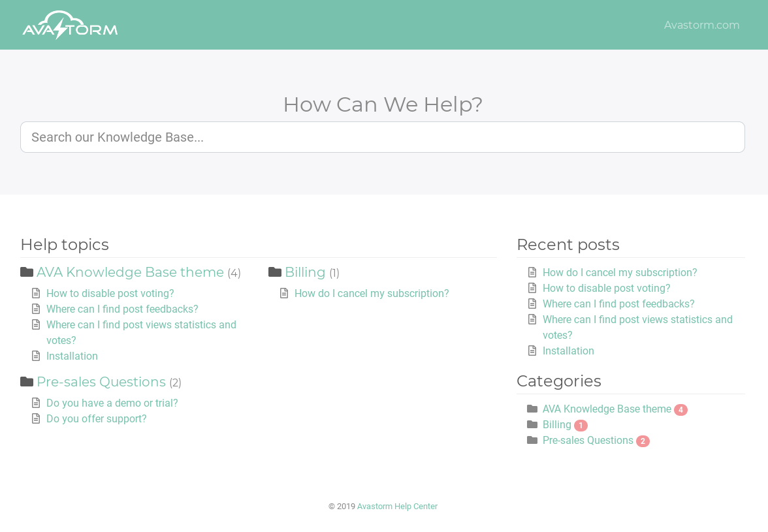Open 'Where can I find post views statistics and votes?' in Recent posts

pyautogui.click(x=637, y=327)
